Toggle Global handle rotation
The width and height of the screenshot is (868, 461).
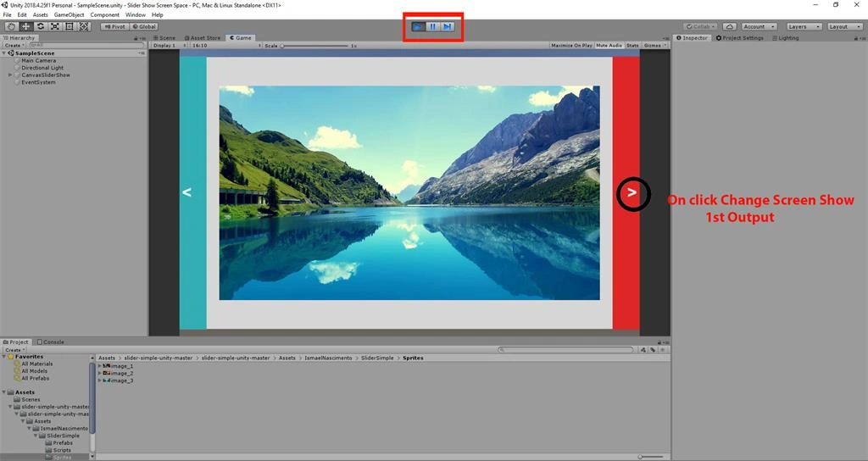144,26
